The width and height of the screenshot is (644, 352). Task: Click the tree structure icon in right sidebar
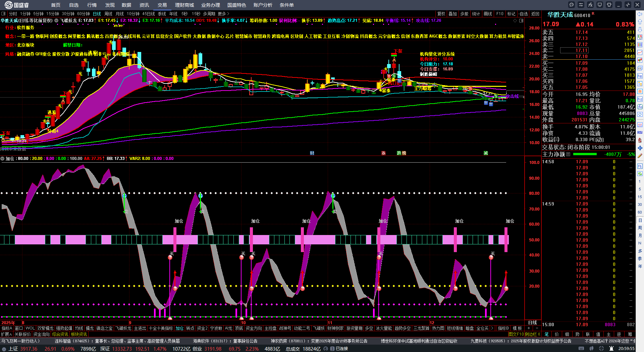[640, 84]
